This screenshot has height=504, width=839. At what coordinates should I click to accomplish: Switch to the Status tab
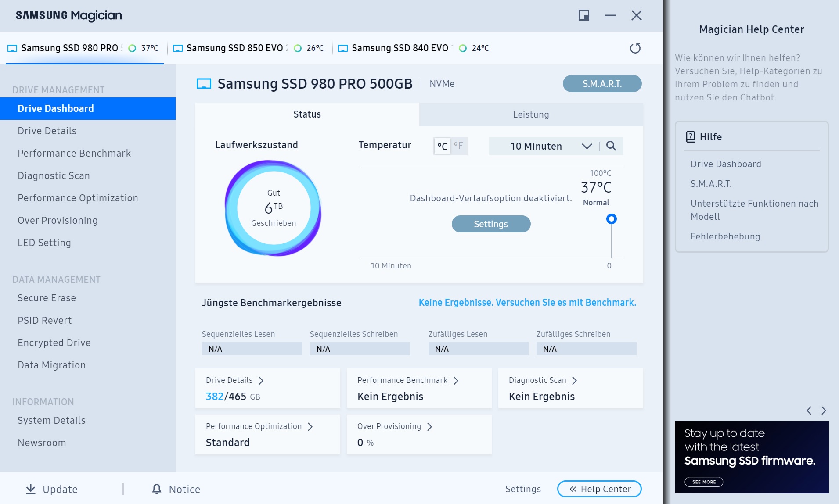(307, 114)
